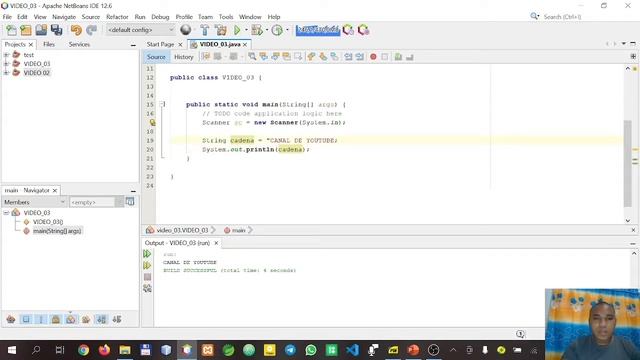The height and width of the screenshot is (360, 640).
Task: Toggle the Sort by Source button in Navigator
Action: pos(117,319)
